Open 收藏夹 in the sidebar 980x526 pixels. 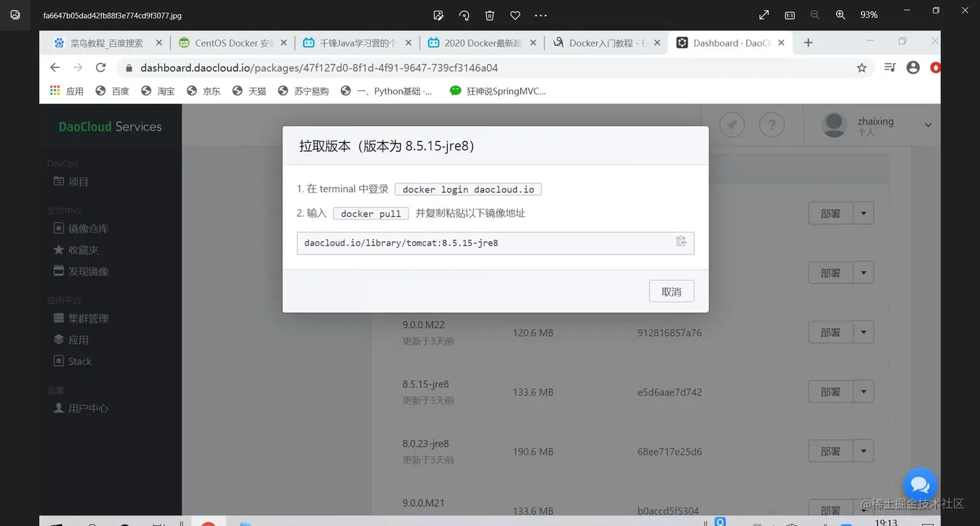coord(75,250)
